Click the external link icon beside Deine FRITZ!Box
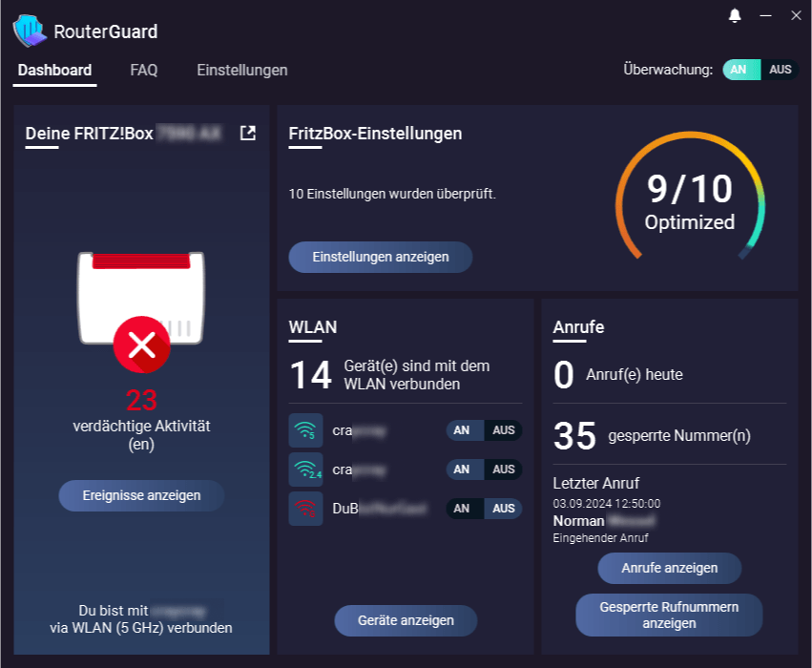812x668 pixels. [246, 133]
